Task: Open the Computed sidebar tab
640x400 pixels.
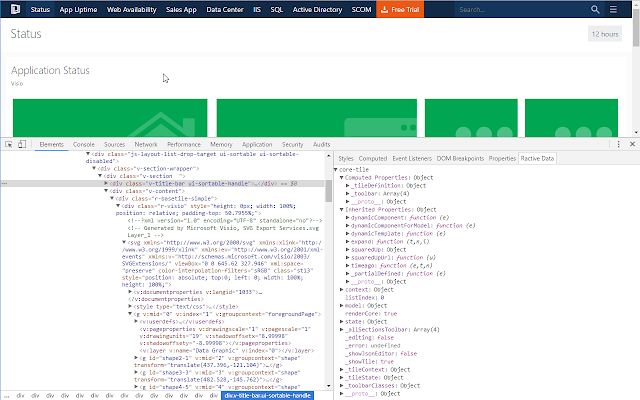Action: [x=373, y=158]
